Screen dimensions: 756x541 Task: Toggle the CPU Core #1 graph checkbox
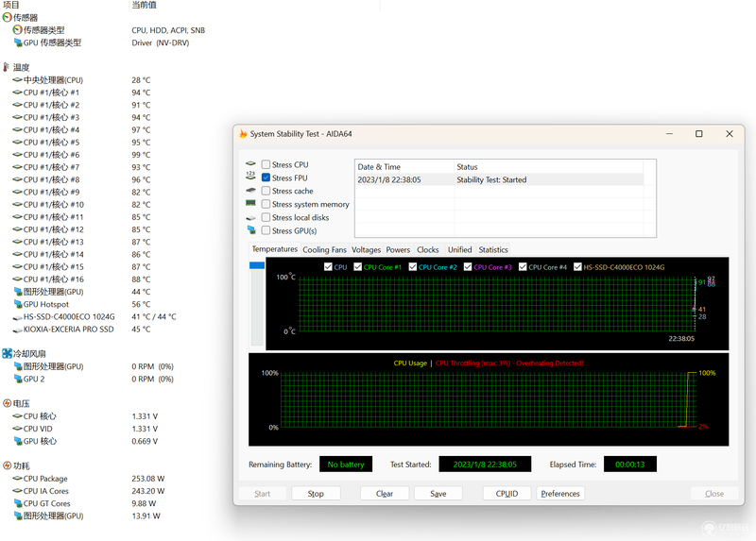358,267
